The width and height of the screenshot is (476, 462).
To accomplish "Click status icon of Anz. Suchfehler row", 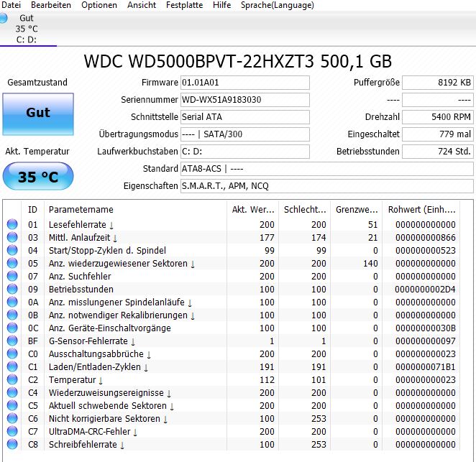I will [12, 276].
